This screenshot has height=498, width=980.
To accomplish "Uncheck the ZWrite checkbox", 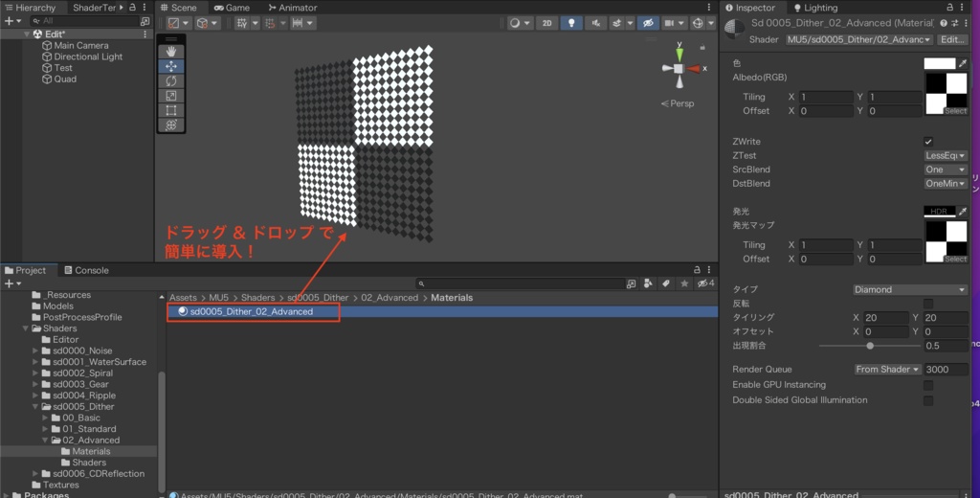I will click(x=928, y=142).
